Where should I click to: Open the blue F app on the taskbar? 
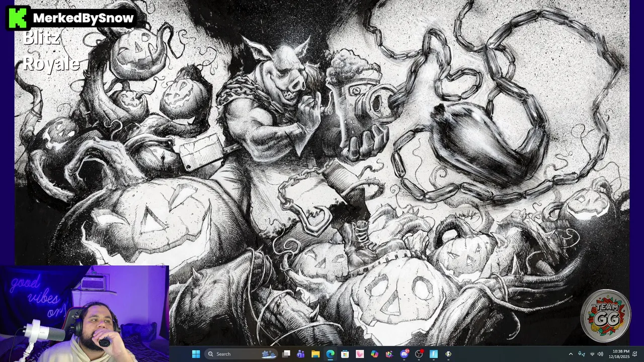click(x=433, y=354)
